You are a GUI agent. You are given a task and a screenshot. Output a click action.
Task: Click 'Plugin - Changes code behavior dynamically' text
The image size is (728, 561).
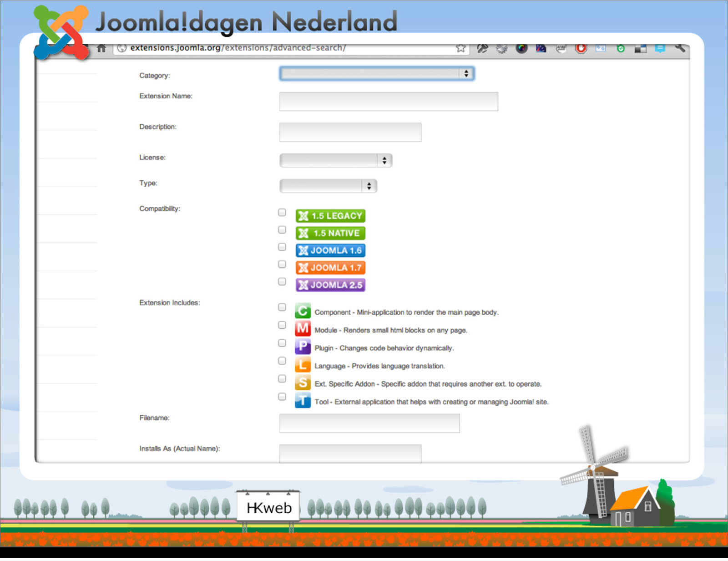[384, 348]
